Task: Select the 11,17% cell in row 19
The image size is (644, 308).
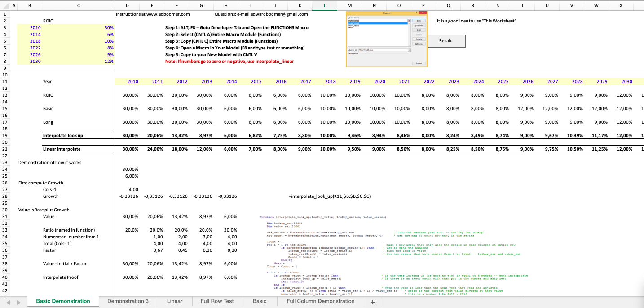Action: [x=596, y=135]
